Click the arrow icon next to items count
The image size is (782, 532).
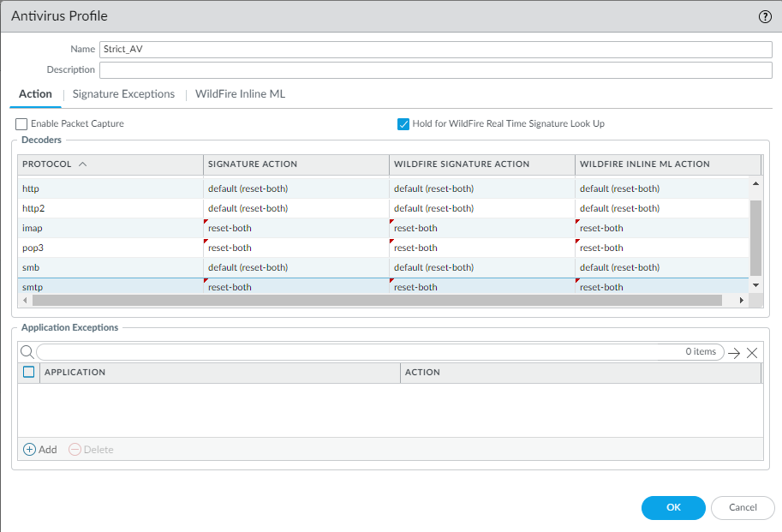point(734,353)
